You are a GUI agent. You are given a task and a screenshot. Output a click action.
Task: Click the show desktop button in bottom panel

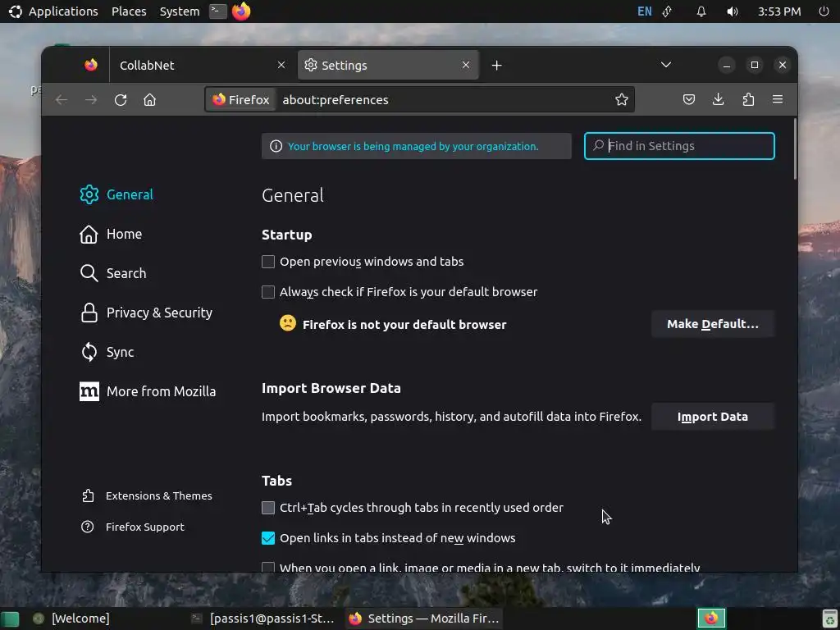coord(10,619)
